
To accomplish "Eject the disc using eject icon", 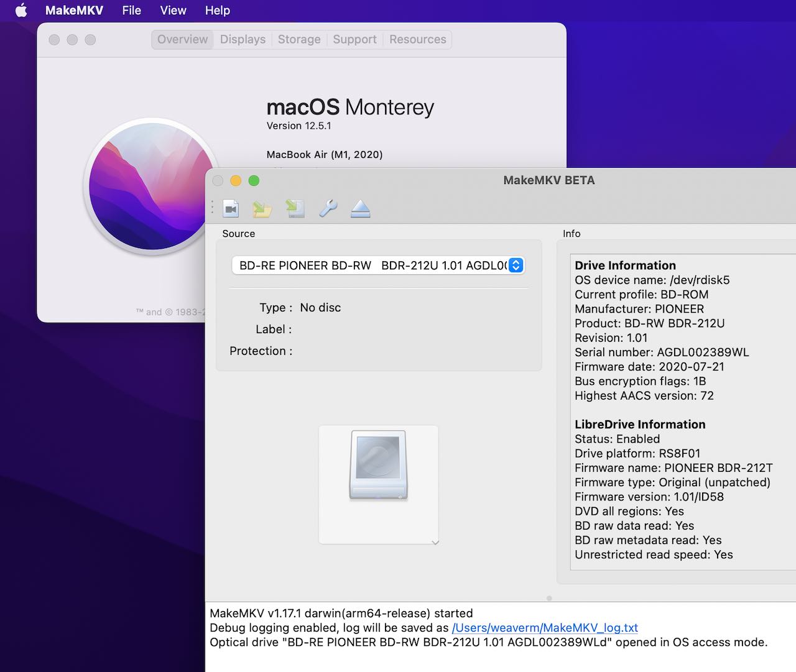I will 360,209.
